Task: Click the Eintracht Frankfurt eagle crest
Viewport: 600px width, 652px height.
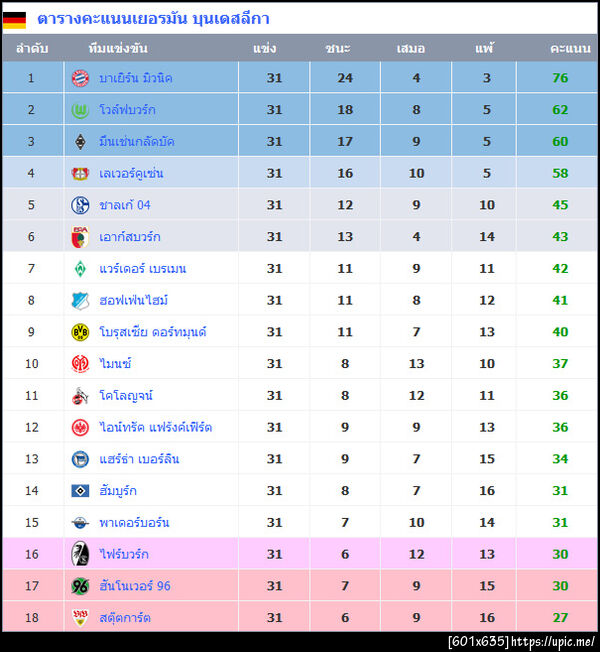Action: click(80, 427)
